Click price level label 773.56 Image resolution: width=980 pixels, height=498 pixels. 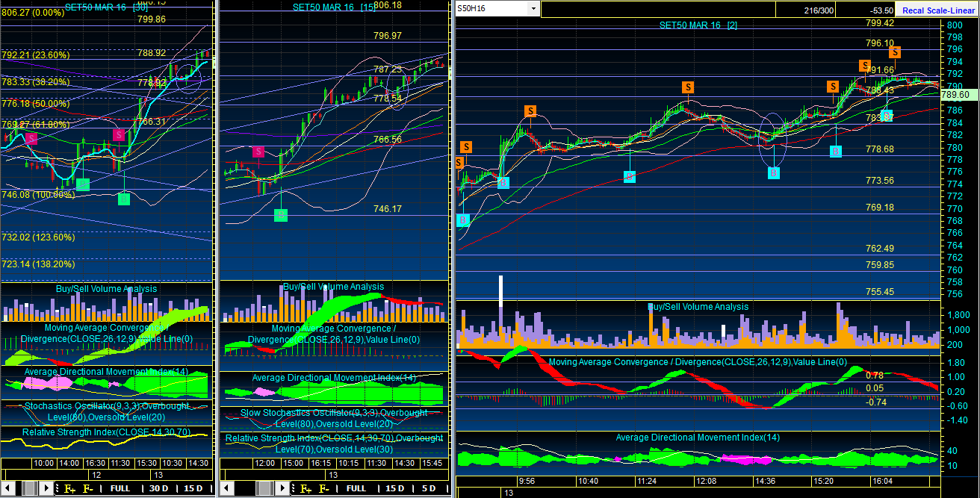pos(880,181)
